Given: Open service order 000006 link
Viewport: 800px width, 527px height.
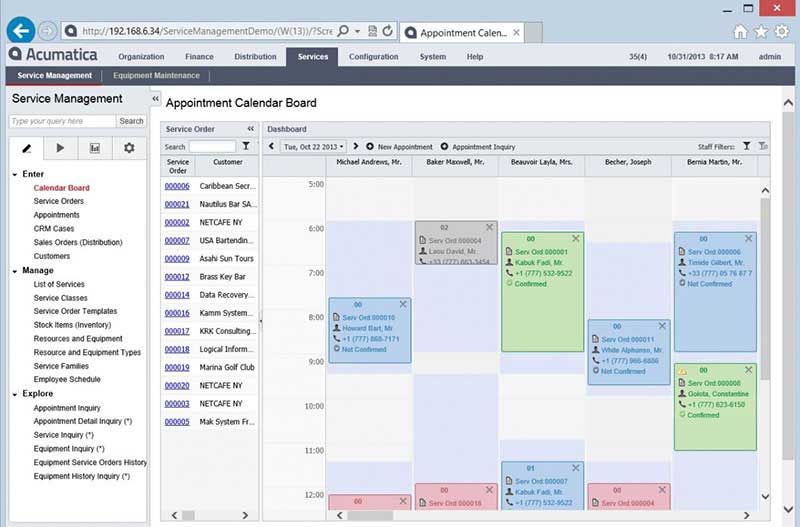Looking at the screenshot, I should [x=177, y=186].
